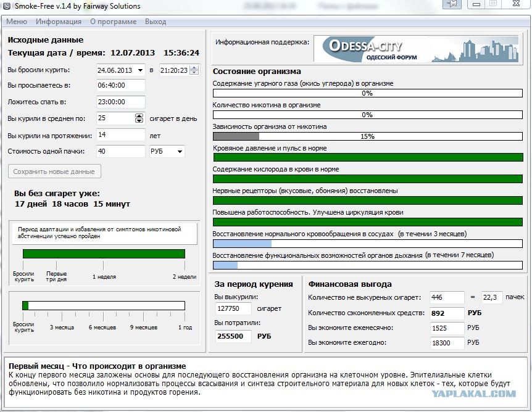
Task: Click the adaptation period message text box
Action: tap(104, 233)
